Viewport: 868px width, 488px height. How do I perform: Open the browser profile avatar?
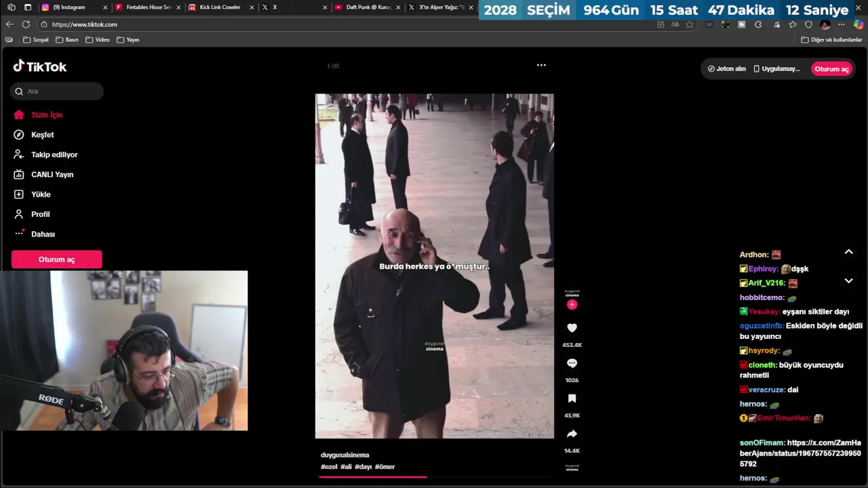click(825, 24)
